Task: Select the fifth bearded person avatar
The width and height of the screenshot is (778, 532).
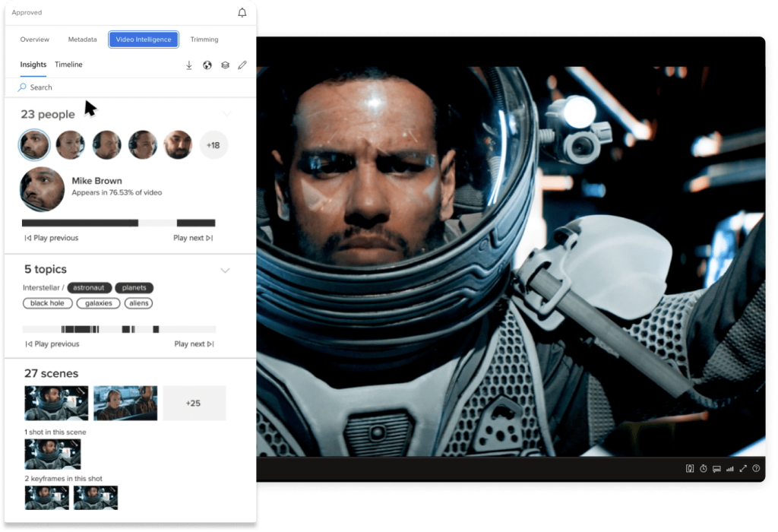Action: click(x=178, y=145)
